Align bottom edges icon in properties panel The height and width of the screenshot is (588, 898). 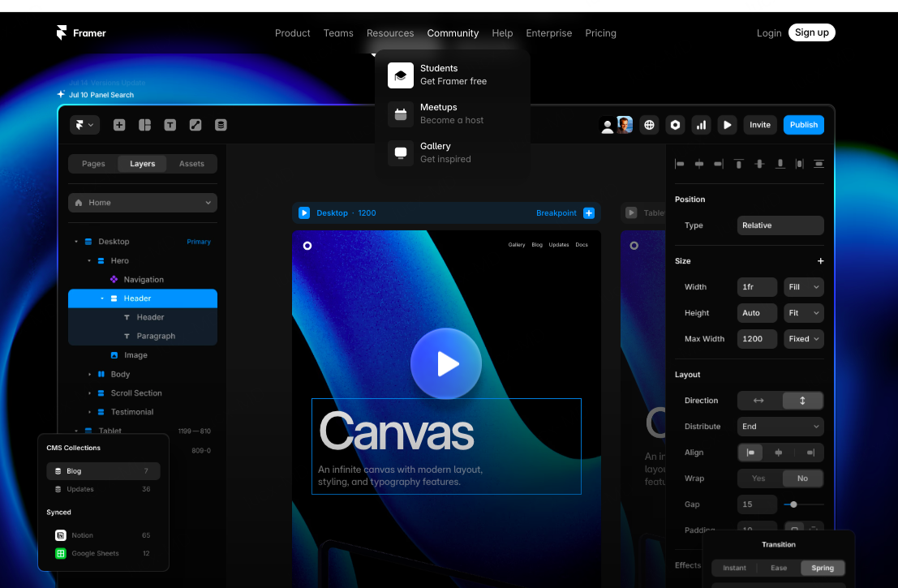pos(780,165)
